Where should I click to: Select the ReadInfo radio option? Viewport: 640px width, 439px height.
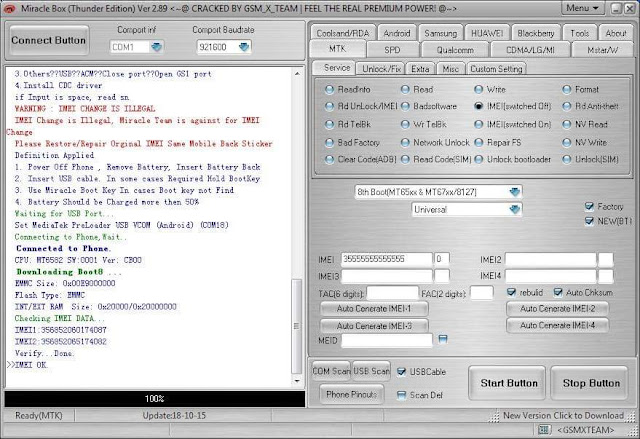click(329, 89)
